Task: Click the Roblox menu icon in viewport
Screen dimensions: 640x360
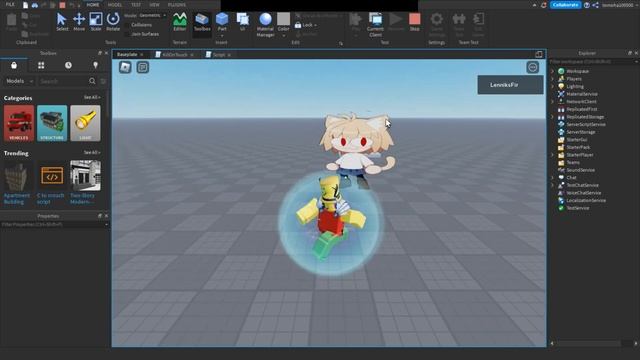Action: (x=125, y=67)
